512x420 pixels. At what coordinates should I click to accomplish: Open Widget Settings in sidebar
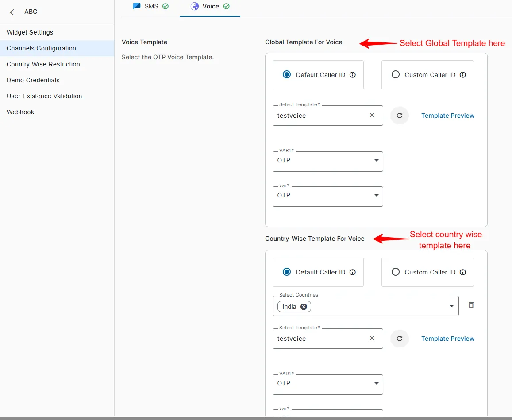pyautogui.click(x=57, y=32)
